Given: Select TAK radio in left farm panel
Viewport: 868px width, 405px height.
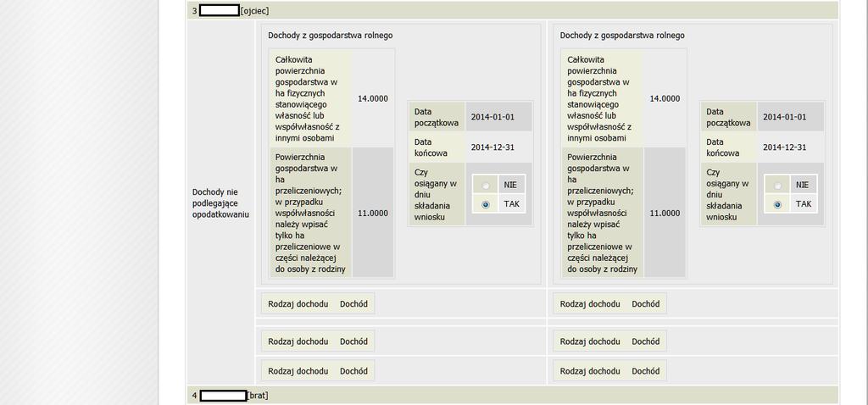Looking at the screenshot, I should click(486, 204).
